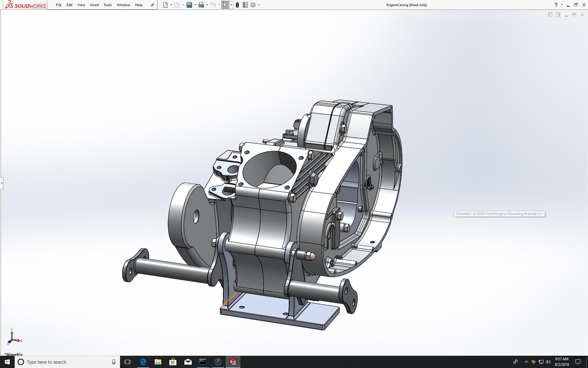588x368 pixels.
Task: Click the New document icon
Action: [165, 5]
